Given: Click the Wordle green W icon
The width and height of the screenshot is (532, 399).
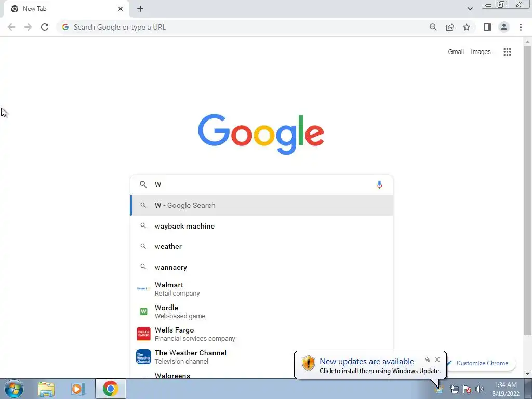Looking at the screenshot, I should pos(143,312).
